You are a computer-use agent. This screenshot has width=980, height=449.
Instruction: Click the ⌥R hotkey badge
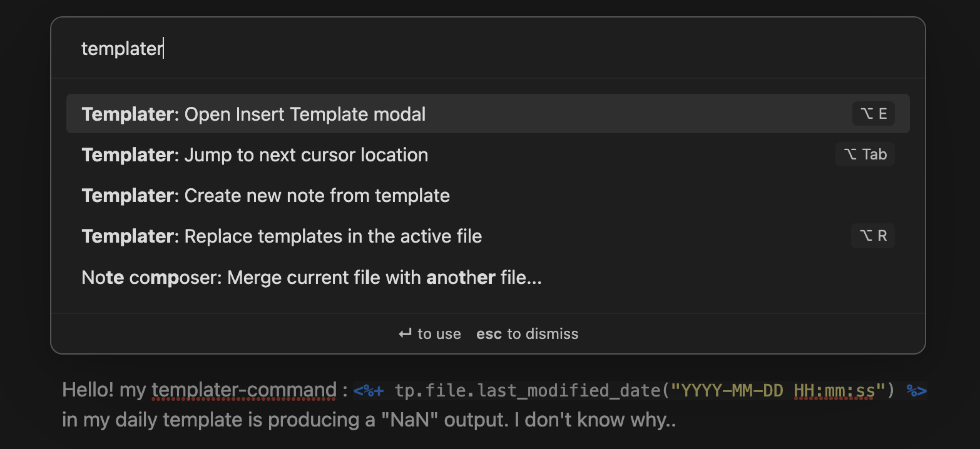[x=873, y=236]
